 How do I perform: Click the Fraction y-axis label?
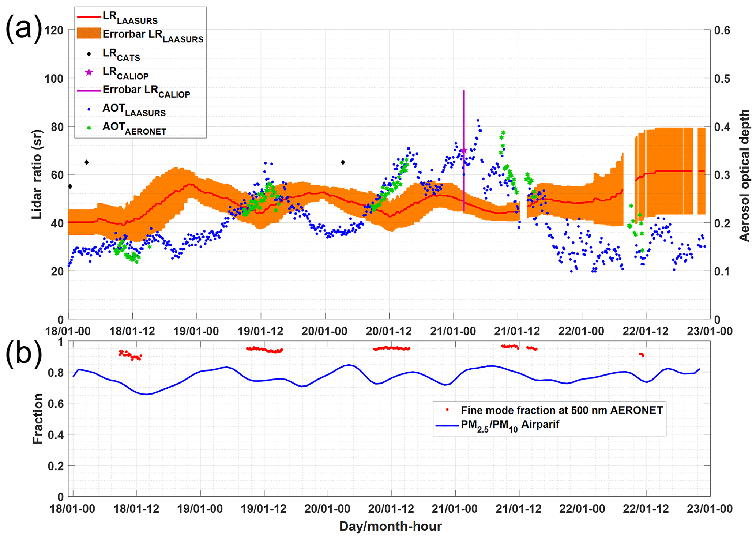coord(38,419)
